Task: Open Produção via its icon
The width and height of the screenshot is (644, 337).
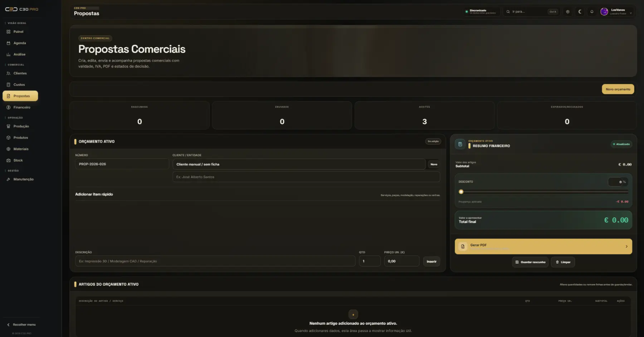Action: tap(9, 126)
